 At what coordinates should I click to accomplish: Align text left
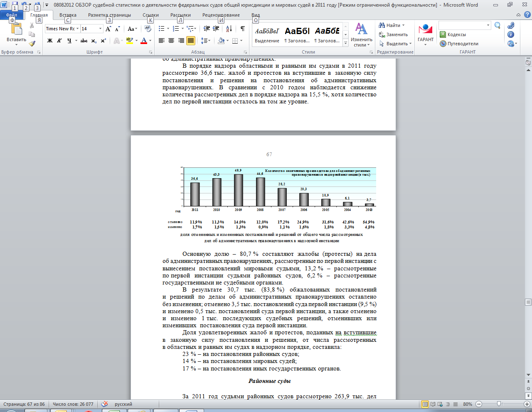tap(161, 41)
